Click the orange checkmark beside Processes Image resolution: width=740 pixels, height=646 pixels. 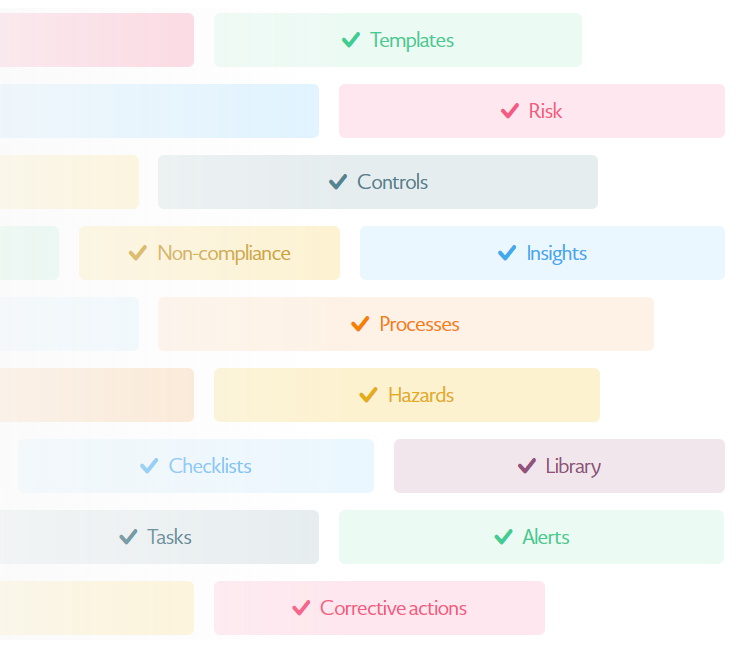click(360, 324)
